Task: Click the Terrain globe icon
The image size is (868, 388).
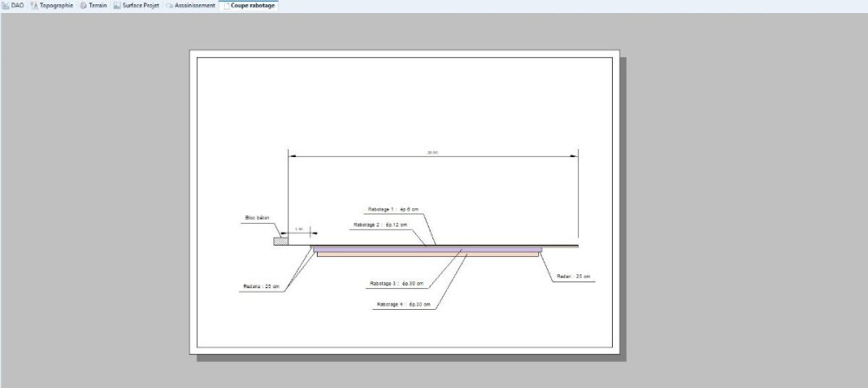Action: click(x=83, y=5)
